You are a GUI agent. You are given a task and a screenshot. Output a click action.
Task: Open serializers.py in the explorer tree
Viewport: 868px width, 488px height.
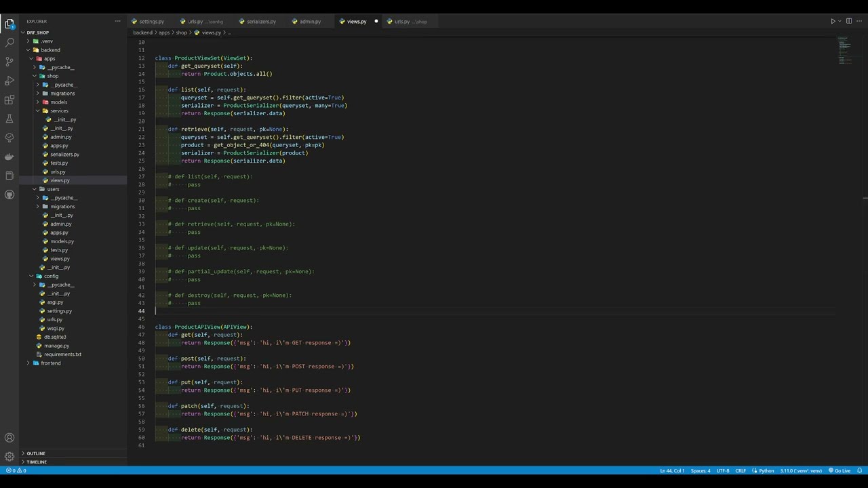click(64, 155)
